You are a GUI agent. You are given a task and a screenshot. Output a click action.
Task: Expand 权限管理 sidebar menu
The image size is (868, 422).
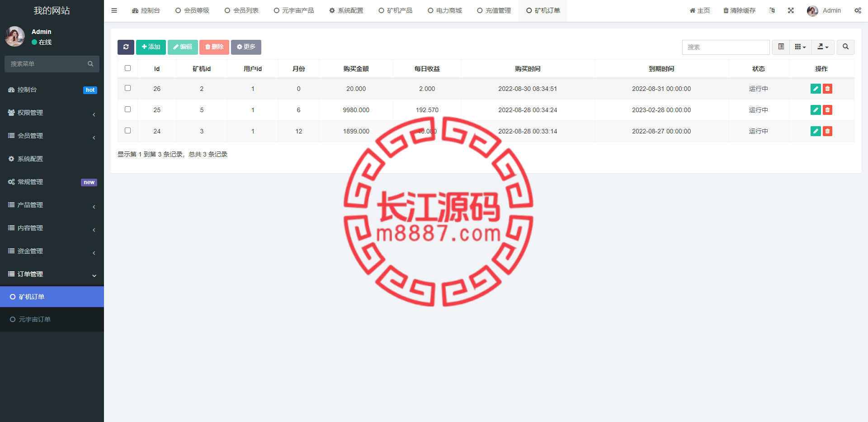[52, 113]
